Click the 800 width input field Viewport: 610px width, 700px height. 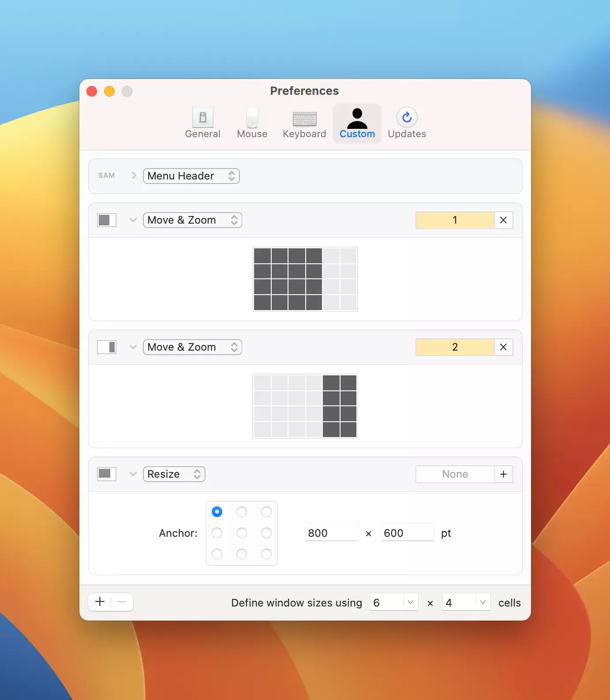point(331,533)
